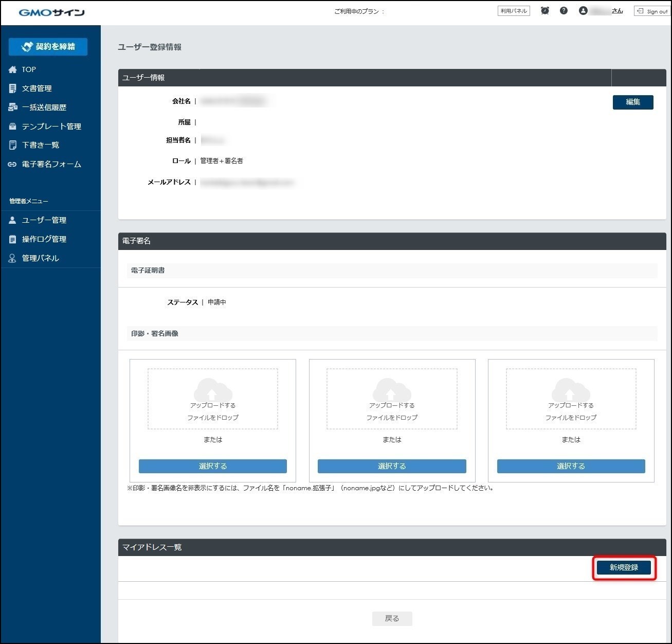Viewport: 672px width, 644px height.
Task: Click 新規登録 in マイアドレス一覧
Action: pos(624,567)
